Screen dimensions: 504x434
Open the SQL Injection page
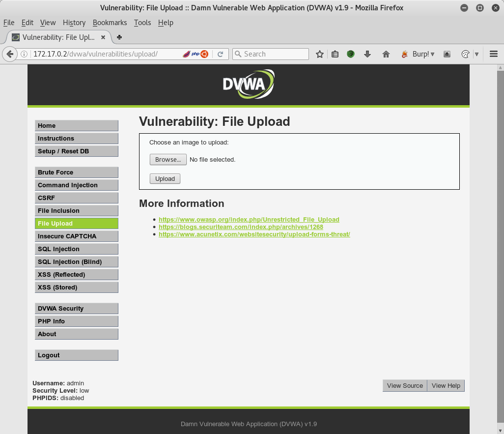[77, 249]
